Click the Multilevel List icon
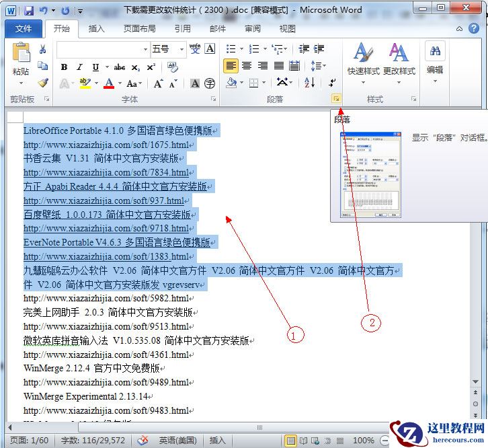The width and height of the screenshot is (488, 448). point(277,49)
